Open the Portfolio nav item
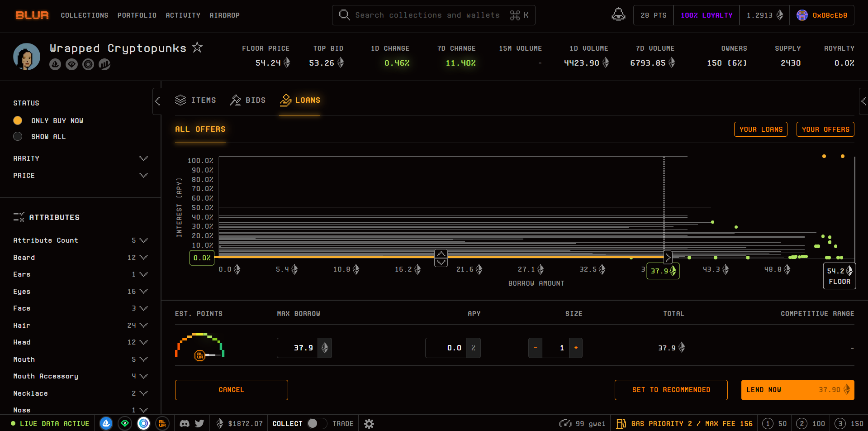The height and width of the screenshot is (431, 868). coord(137,15)
